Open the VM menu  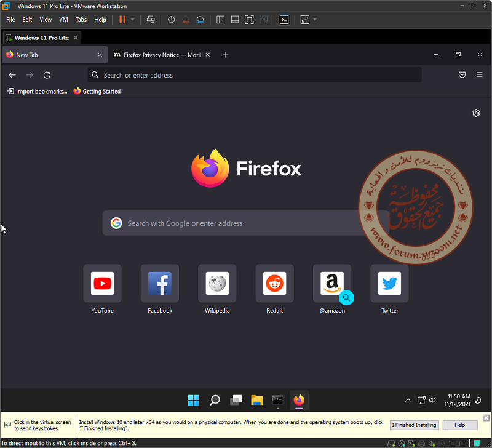click(64, 20)
